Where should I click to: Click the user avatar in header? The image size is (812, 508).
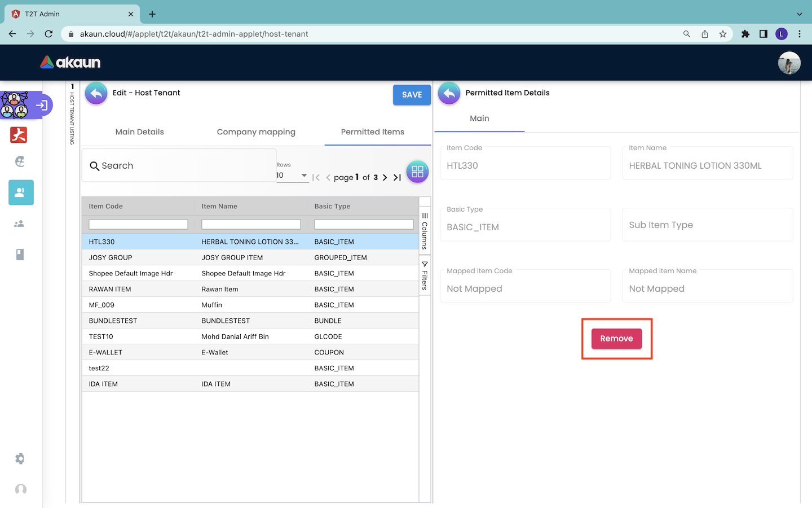(789, 63)
